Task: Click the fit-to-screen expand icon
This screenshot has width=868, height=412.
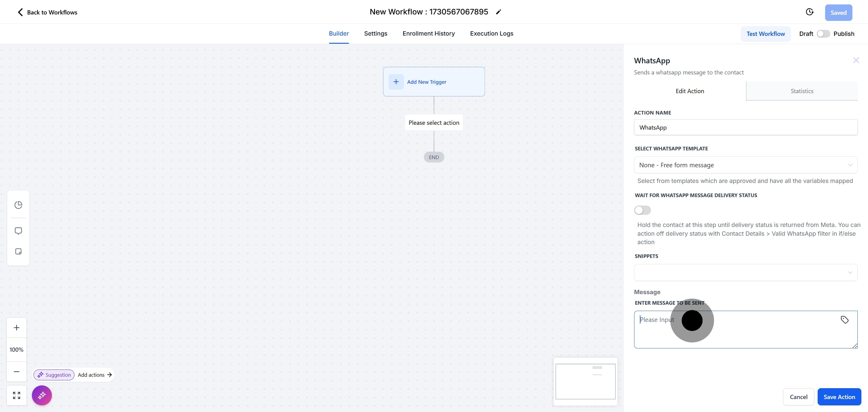Action: [x=17, y=395]
